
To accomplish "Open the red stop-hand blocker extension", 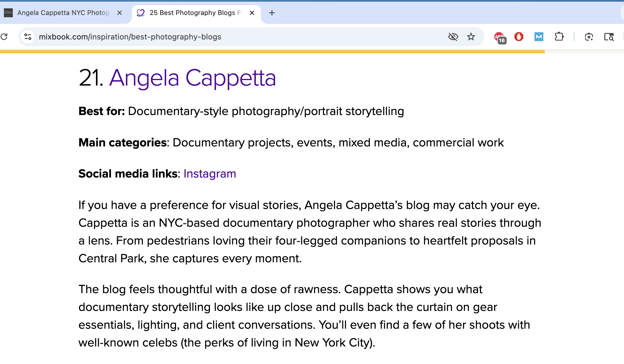I will tap(519, 37).
